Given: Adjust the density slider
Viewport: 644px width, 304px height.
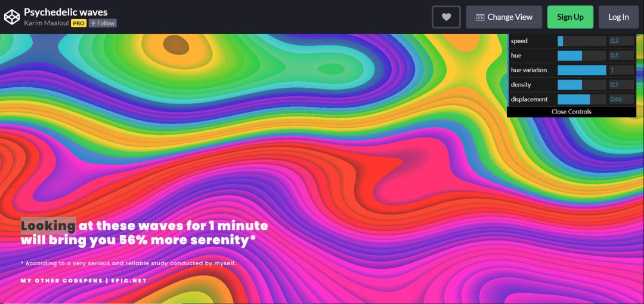Looking at the screenshot, I should coord(581,85).
